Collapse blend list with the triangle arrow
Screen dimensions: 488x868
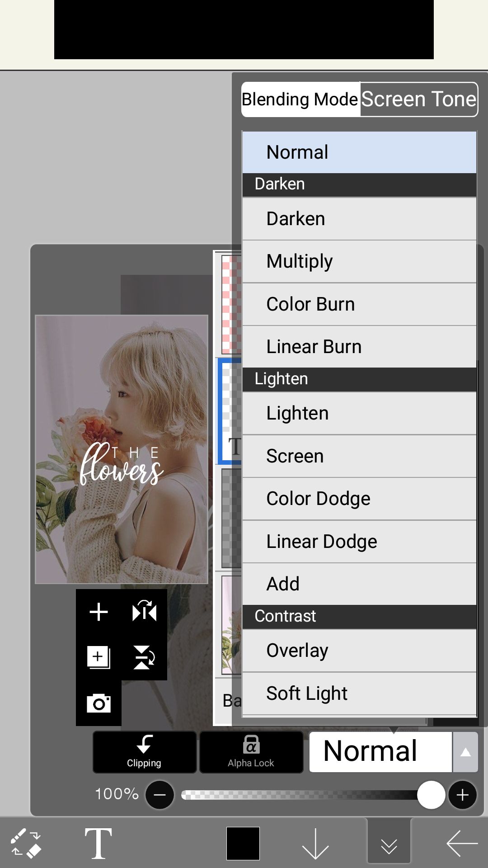(x=465, y=752)
